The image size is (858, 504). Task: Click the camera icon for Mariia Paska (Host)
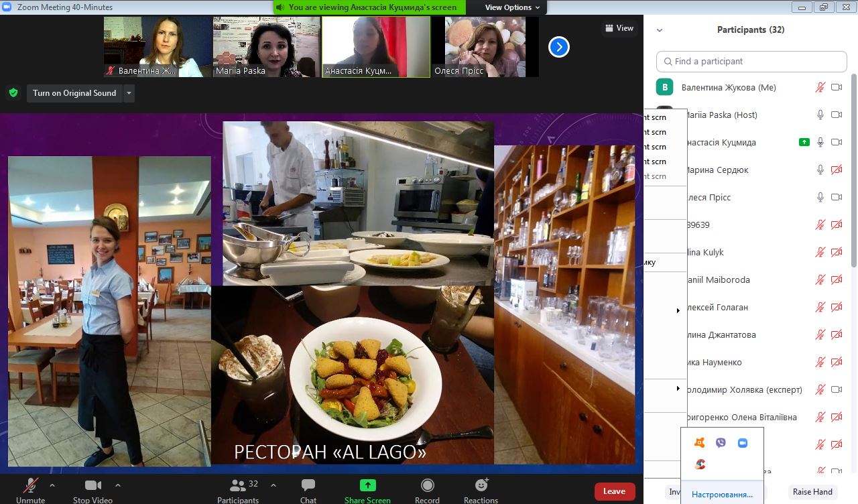837,115
